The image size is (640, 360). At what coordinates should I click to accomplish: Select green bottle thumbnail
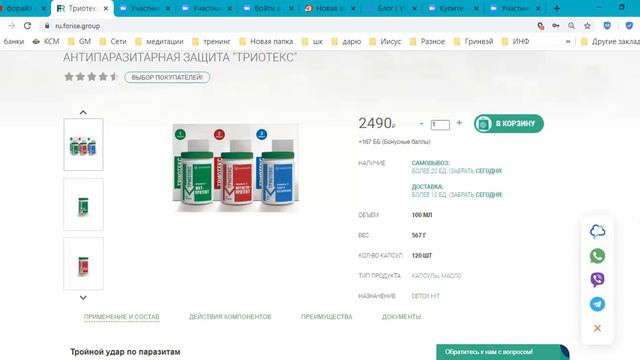point(83,204)
